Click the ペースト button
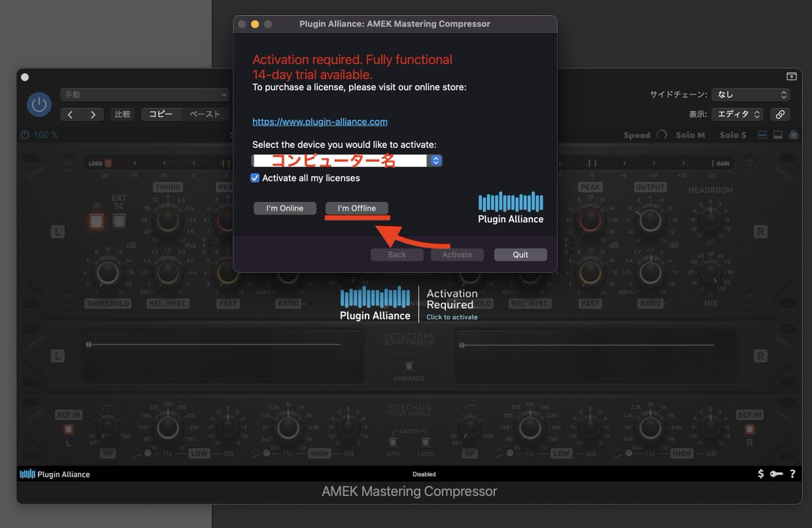812x528 pixels. pos(205,114)
